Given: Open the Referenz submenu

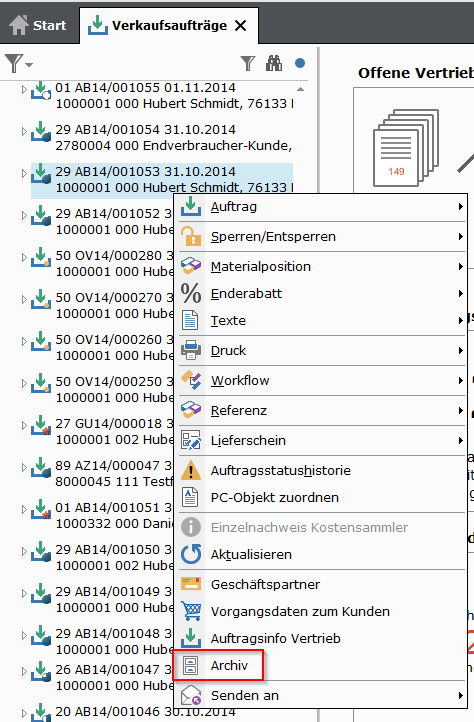Looking at the screenshot, I should point(322,410).
